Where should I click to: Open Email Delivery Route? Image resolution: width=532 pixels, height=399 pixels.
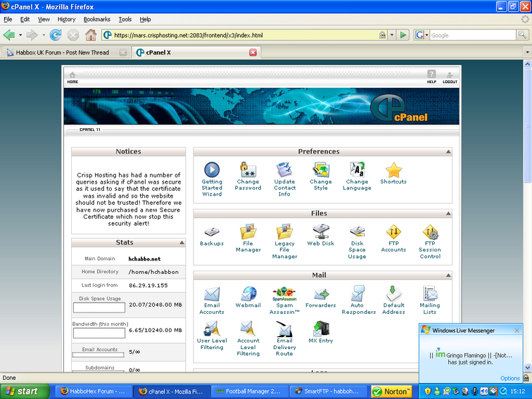click(285, 338)
